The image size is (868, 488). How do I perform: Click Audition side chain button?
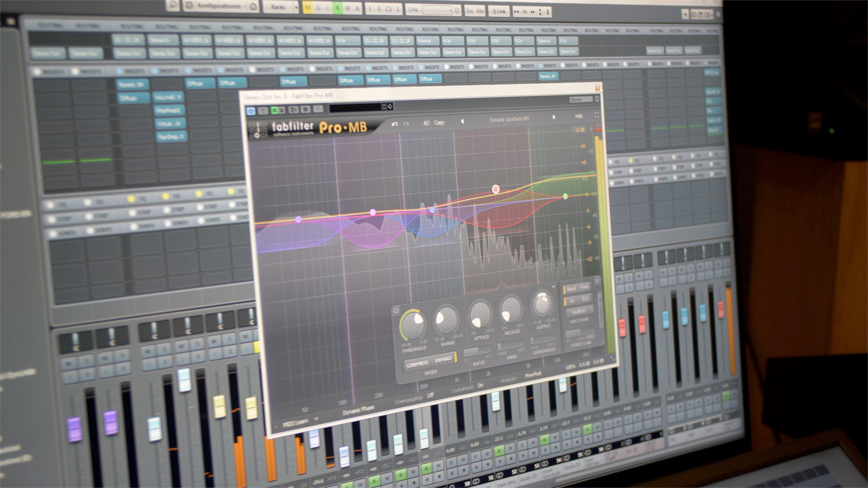click(x=579, y=311)
